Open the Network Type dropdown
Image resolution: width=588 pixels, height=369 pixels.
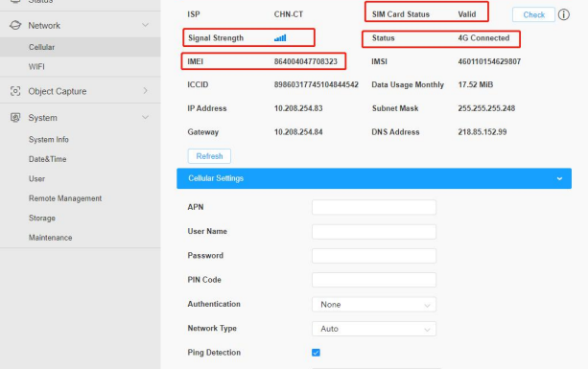tap(374, 329)
